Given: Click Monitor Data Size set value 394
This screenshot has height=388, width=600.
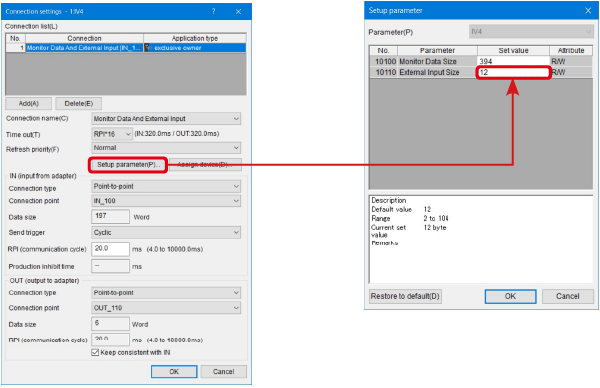Looking at the screenshot, I should (x=513, y=61).
